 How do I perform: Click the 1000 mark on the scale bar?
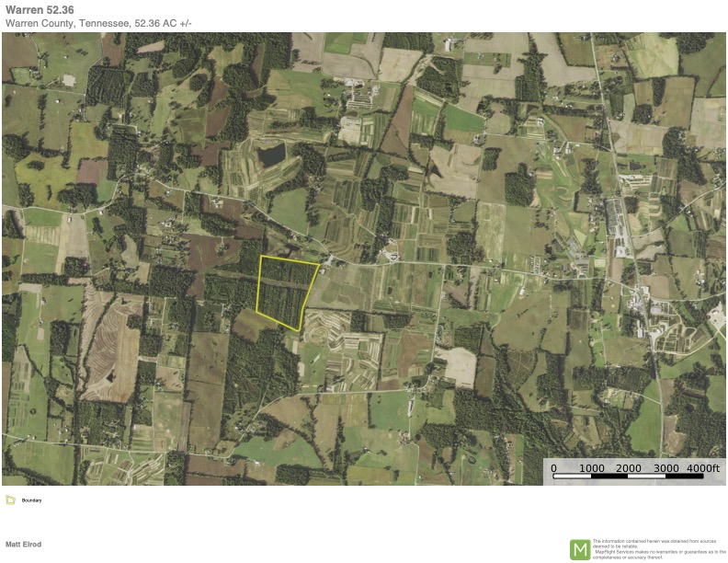point(591,468)
